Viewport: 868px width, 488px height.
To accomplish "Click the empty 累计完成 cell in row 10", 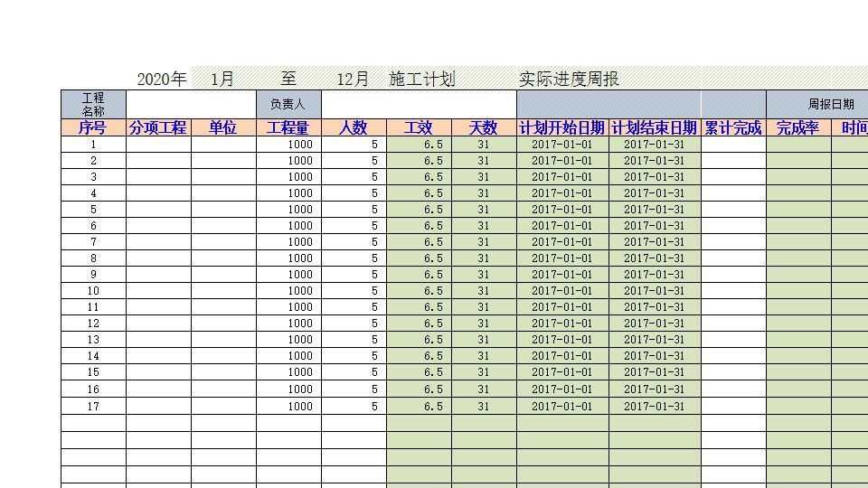I will (x=733, y=290).
